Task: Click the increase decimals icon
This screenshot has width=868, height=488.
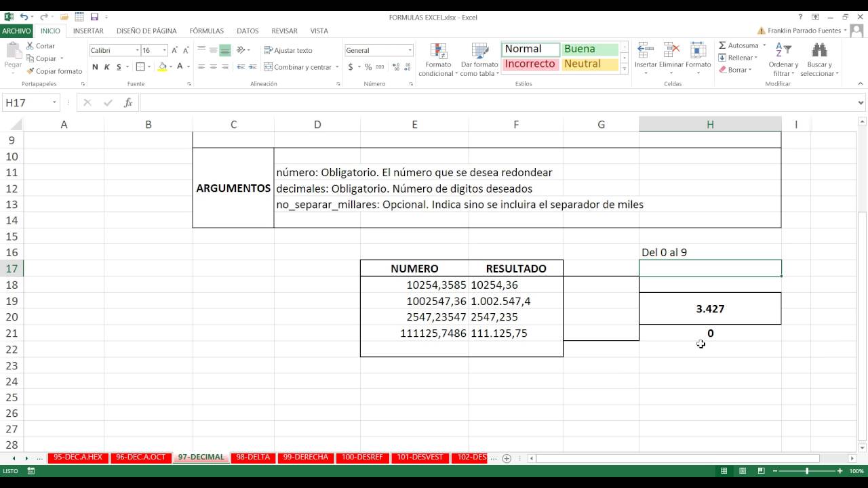Action: (x=395, y=67)
